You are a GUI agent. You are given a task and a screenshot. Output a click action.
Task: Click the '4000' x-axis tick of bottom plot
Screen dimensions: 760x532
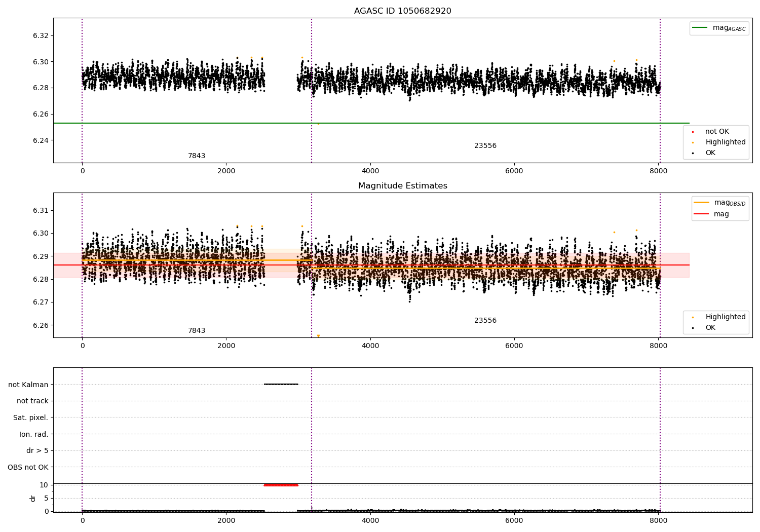click(370, 520)
